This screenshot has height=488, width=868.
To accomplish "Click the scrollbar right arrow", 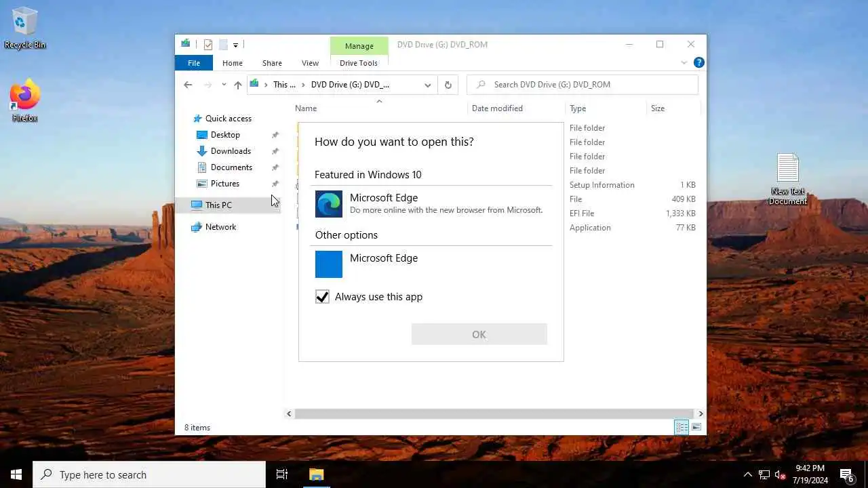I will click(701, 413).
